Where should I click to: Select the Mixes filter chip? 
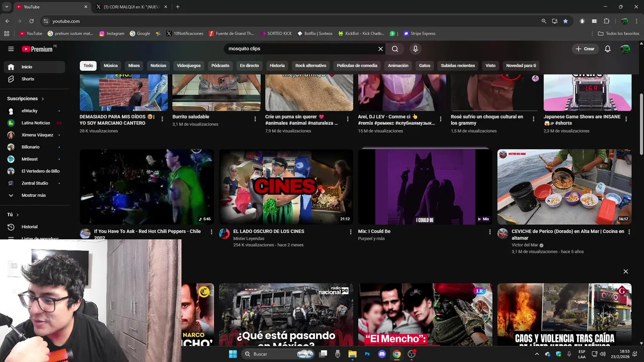click(x=134, y=65)
